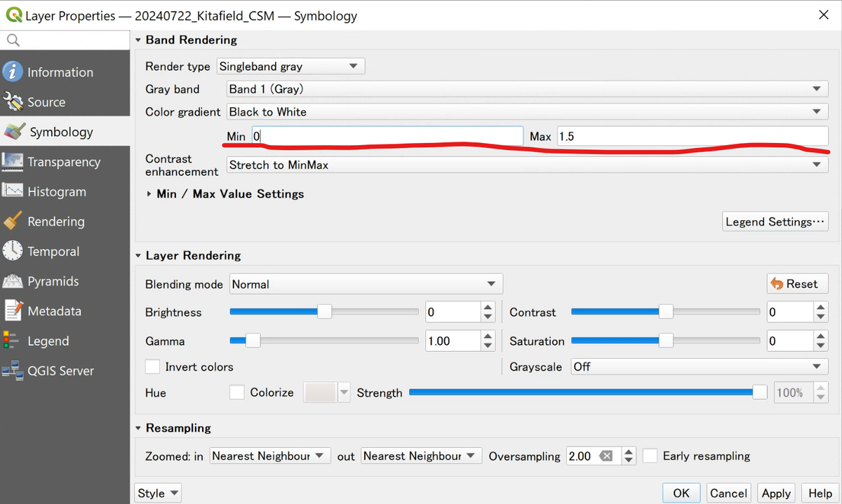Click the Metadata document icon

coord(13,311)
